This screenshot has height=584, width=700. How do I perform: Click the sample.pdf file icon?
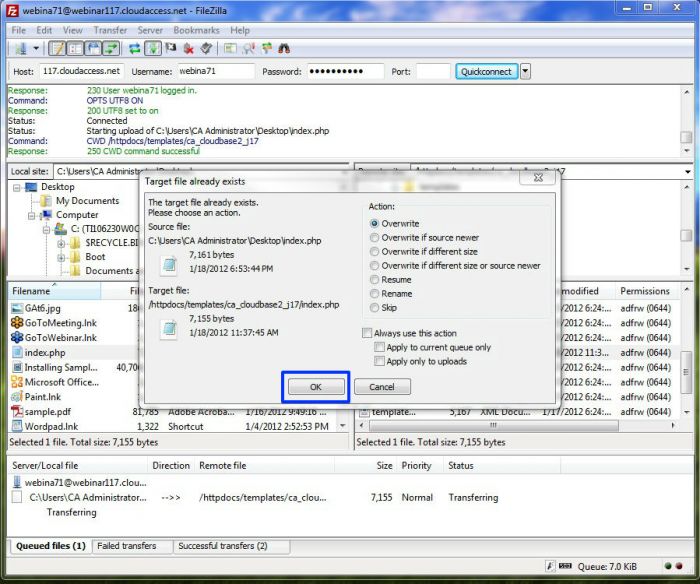(17, 411)
